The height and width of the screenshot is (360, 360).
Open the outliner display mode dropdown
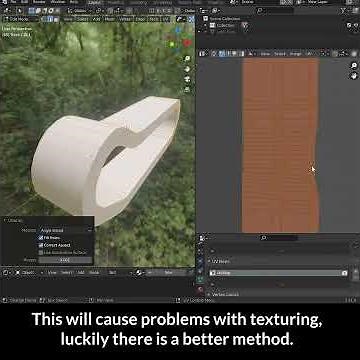point(217,11)
